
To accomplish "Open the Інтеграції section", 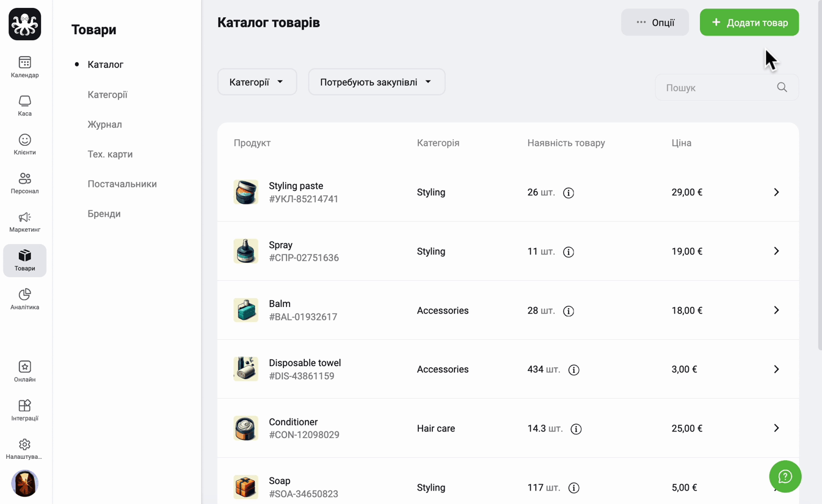I will click(25, 411).
